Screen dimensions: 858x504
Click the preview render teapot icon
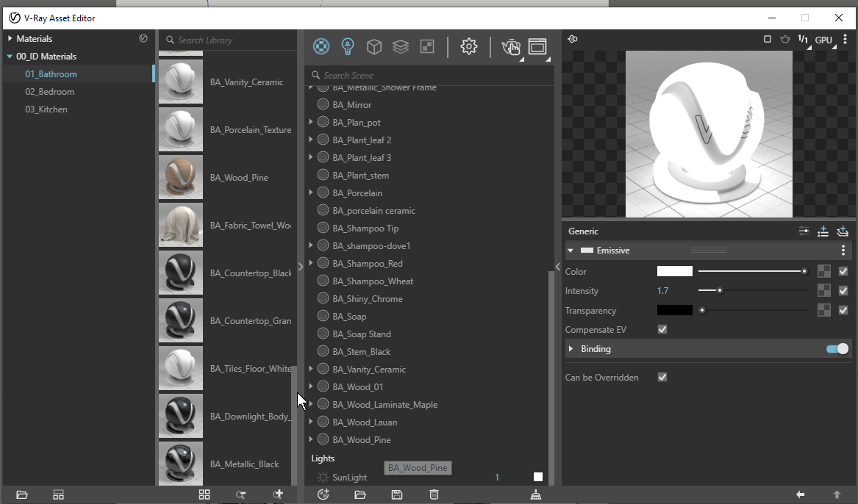(785, 39)
